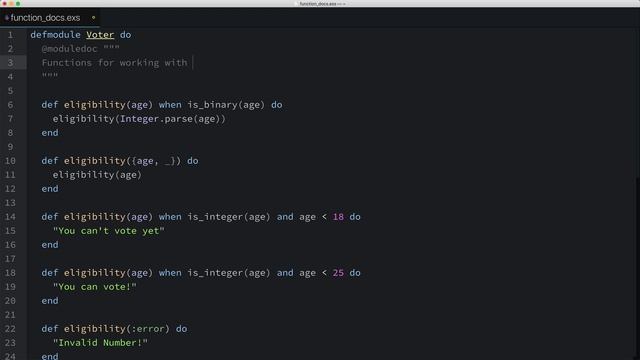Click line number 1 in the gutter
Image resolution: width=640 pixels, height=360 pixels.
coord(10,35)
